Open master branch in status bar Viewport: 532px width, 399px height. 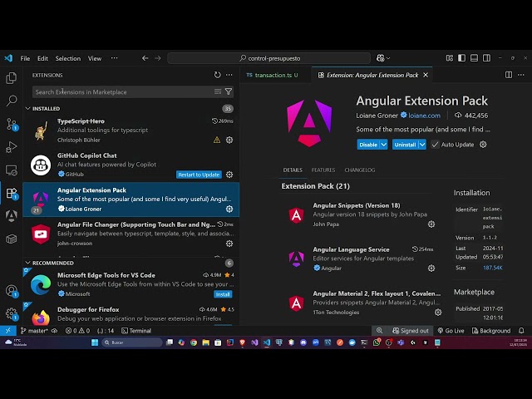point(34,331)
